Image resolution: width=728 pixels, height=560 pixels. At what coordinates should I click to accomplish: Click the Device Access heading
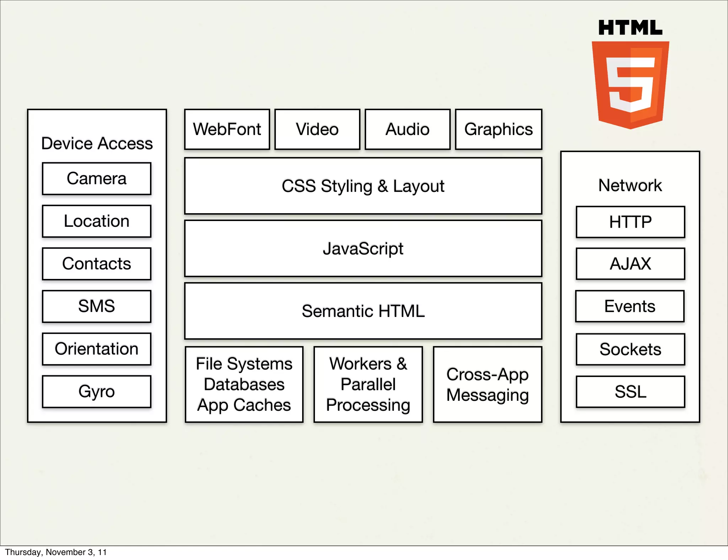click(x=97, y=144)
